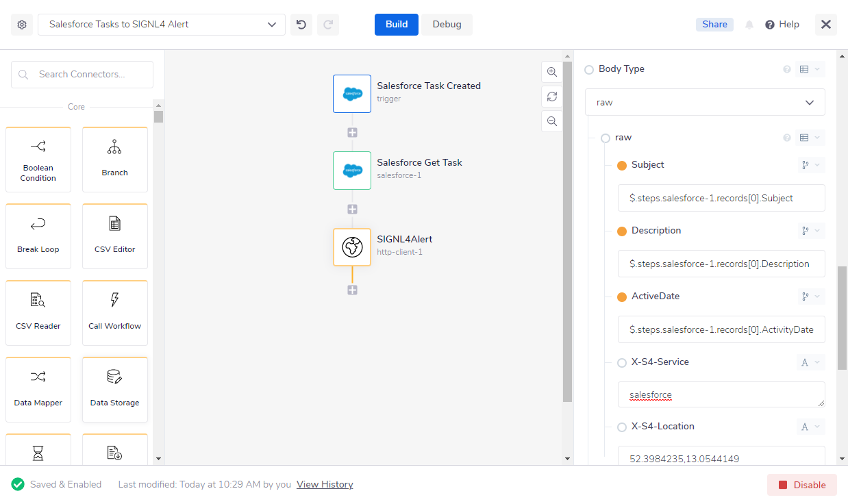Viewport: 848px width, 504px height.
Task: Click the Salesforce Task Created trigger icon
Action: (352, 94)
